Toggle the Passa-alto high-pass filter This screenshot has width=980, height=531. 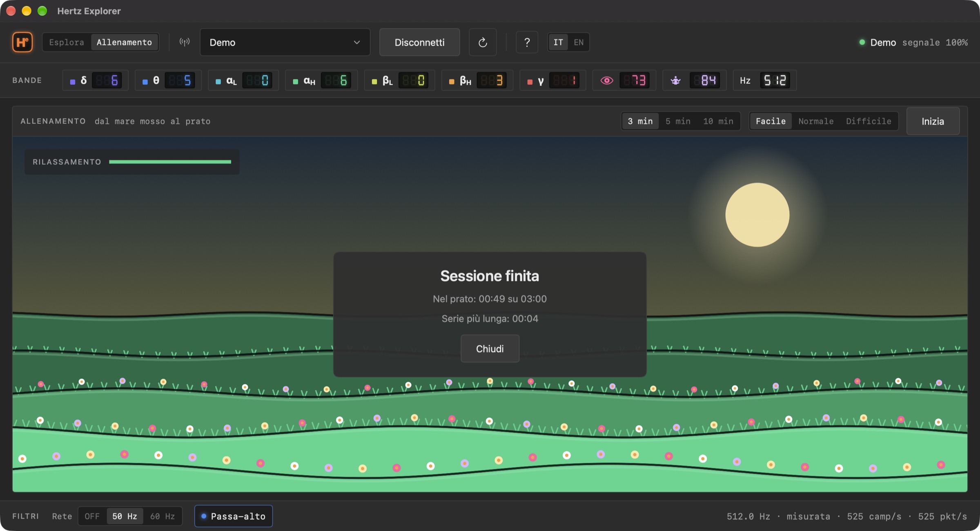(x=234, y=516)
